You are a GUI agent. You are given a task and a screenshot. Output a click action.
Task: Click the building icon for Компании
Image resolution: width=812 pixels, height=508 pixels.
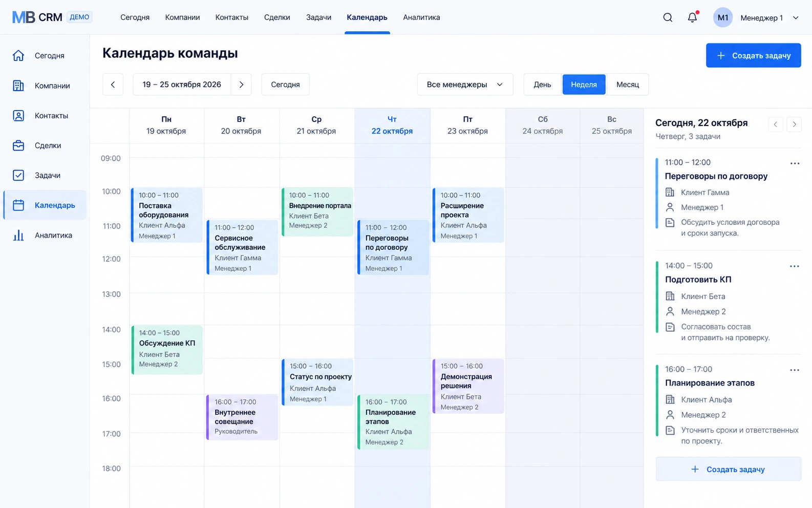pos(18,86)
